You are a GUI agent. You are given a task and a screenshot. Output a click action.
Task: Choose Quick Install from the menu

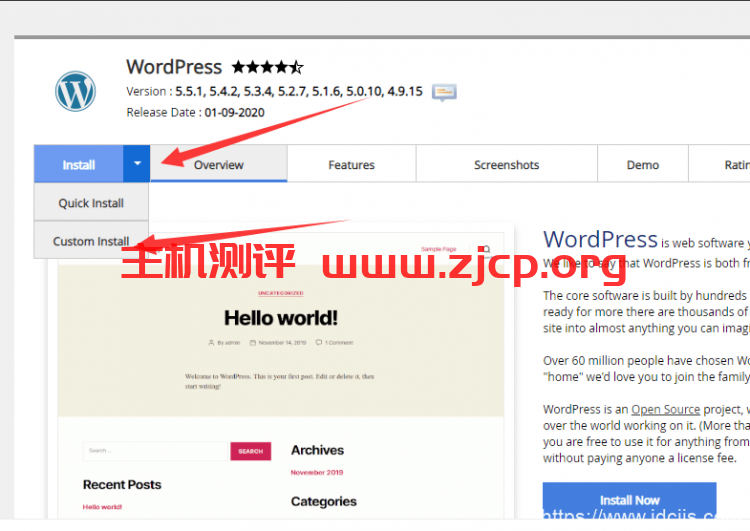[x=91, y=203]
